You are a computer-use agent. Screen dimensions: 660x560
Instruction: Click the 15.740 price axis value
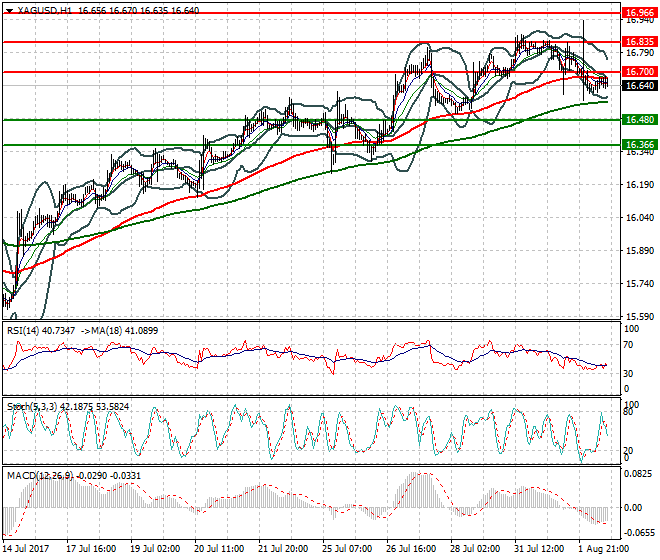[640, 283]
